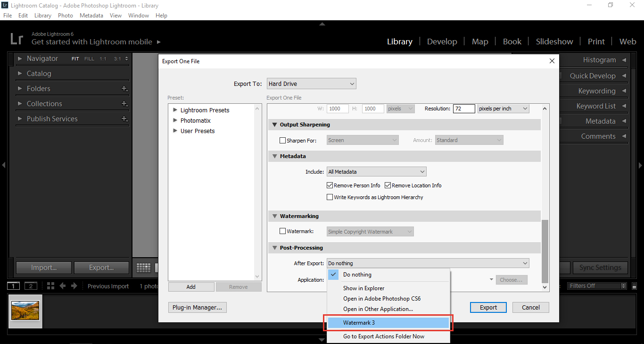The height and width of the screenshot is (344, 644).
Task: Expand User Presets group
Action: click(x=175, y=131)
